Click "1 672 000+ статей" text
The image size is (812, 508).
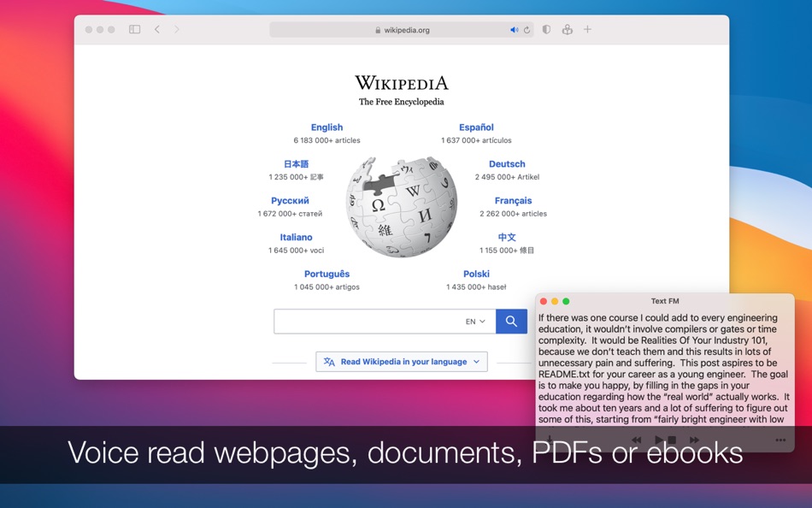click(290, 214)
